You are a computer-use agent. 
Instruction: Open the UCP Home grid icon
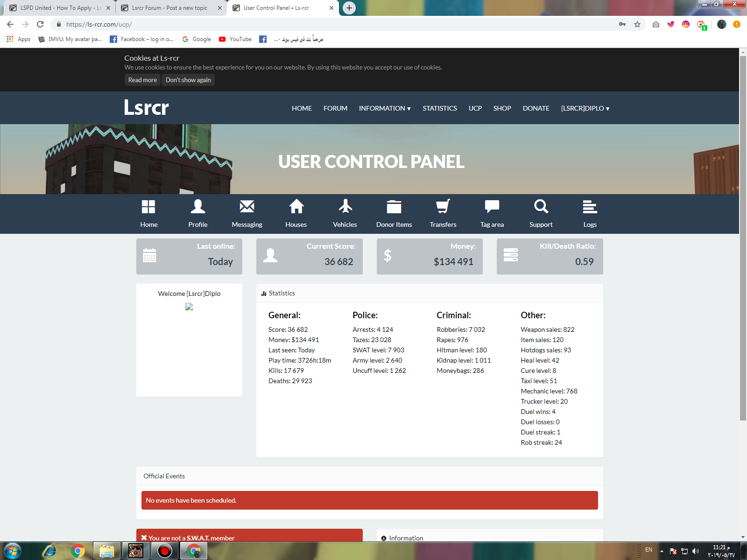point(148,207)
